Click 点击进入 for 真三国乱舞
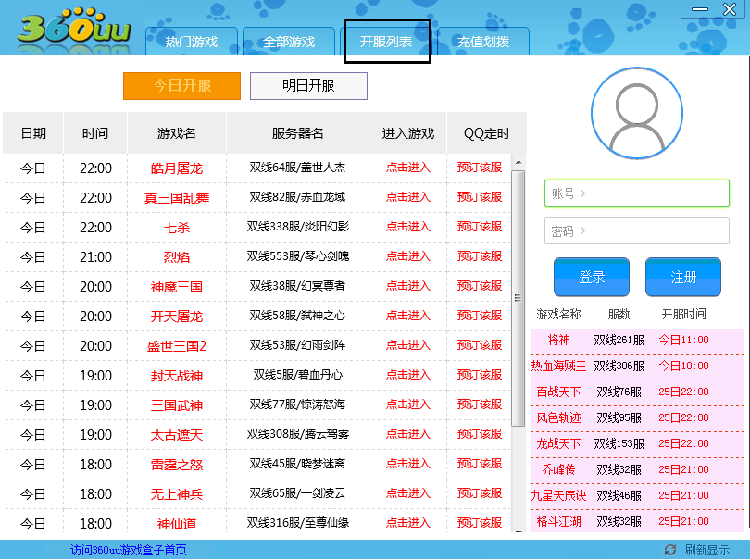 (x=408, y=197)
